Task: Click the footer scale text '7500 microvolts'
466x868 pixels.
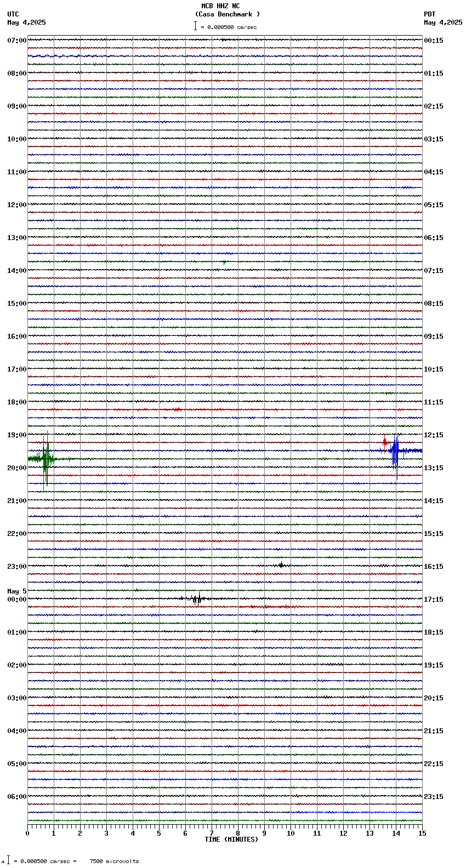Action: click(114, 861)
